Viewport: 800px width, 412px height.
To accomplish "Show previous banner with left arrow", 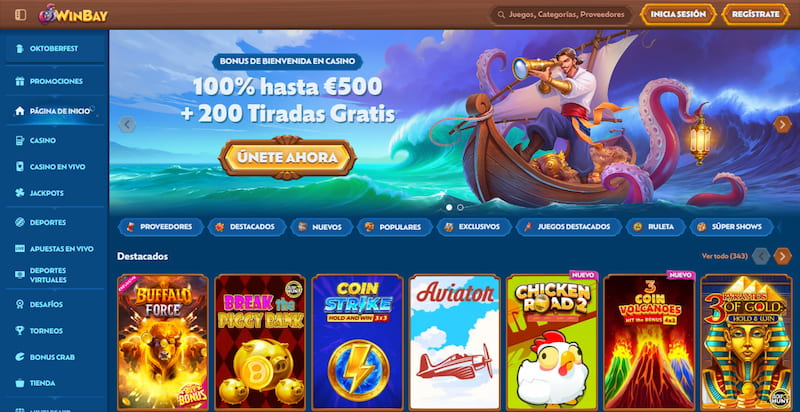I will (127, 124).
